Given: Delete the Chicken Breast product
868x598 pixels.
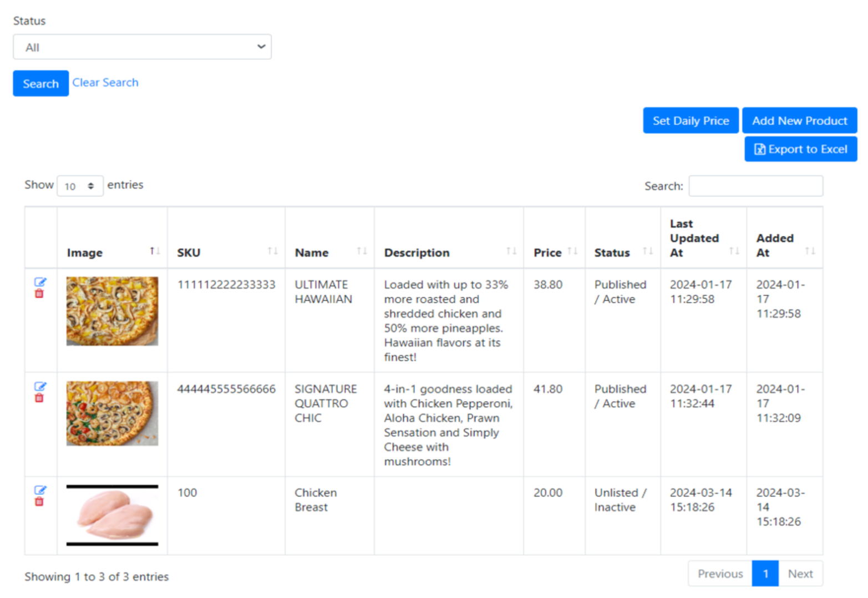Looking at the screenshot, I should (39, 501).
